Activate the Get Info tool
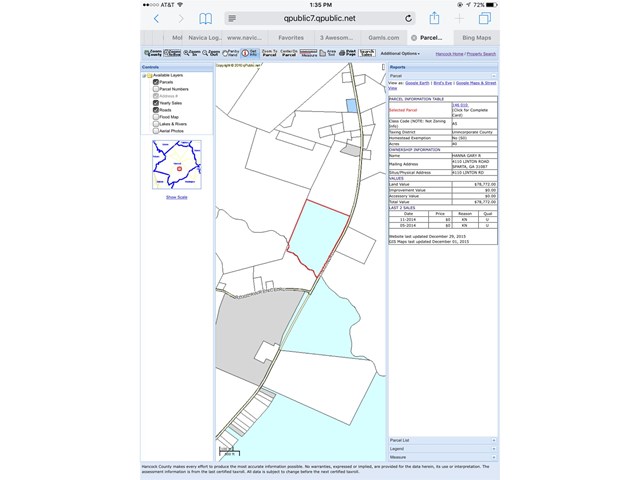Viewport: 640px width, 480px height. pos(250,53)
